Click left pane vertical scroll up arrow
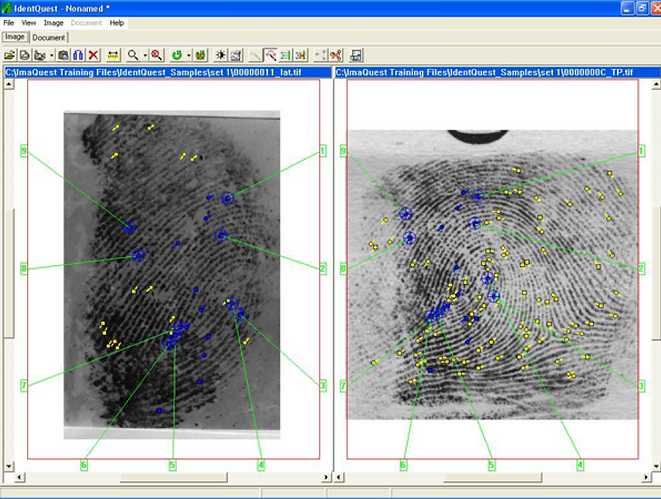This screenshot has width=661, height=499. (x=9, y=84)
